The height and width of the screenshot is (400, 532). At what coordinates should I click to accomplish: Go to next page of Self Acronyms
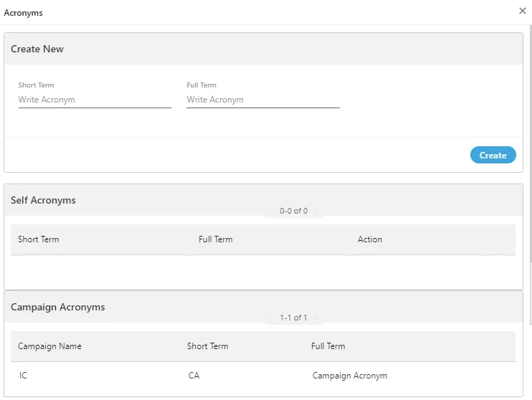click(317, 211)
